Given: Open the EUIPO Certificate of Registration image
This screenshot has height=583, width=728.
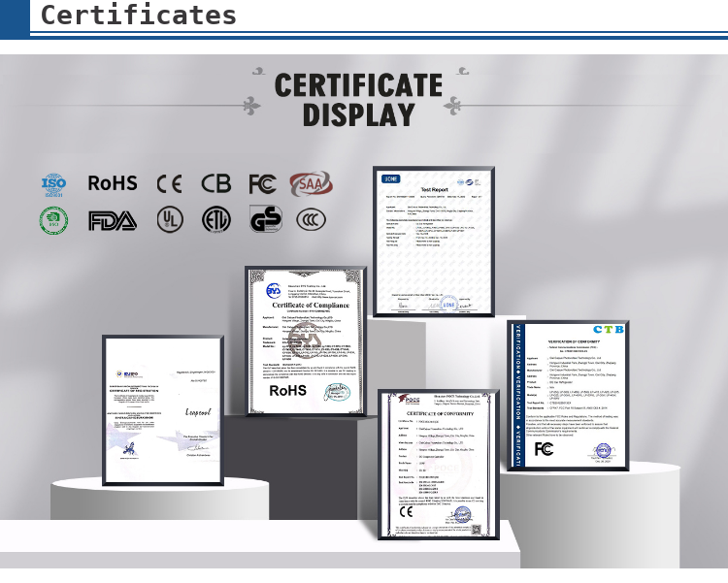Looking at the screenshot, I should tap(163, 410).
